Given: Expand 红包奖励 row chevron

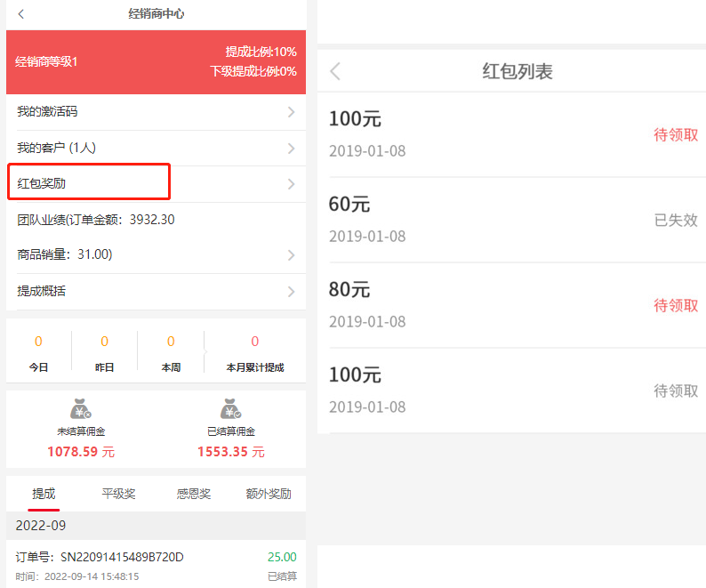Looking at the screenshot, I should [291, 184].
